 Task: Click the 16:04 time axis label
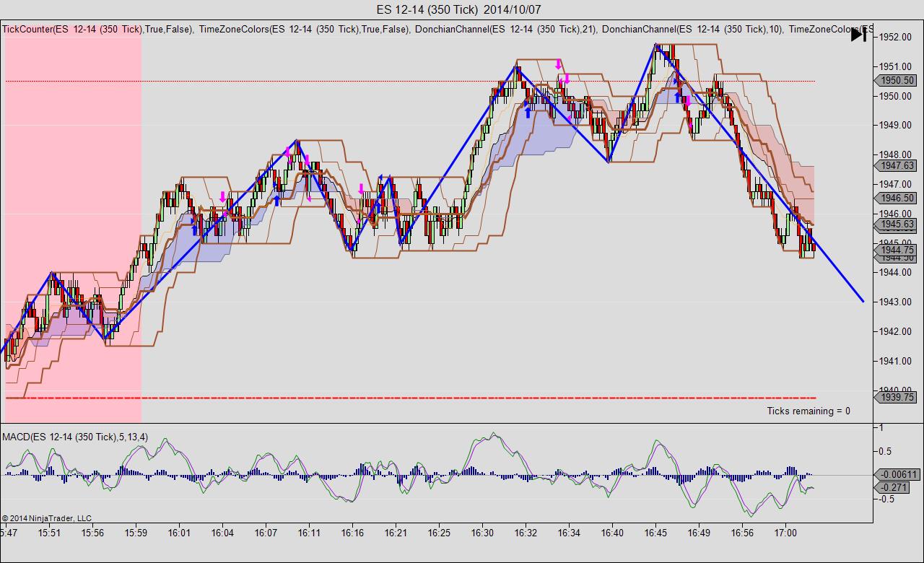pos(222,533)
